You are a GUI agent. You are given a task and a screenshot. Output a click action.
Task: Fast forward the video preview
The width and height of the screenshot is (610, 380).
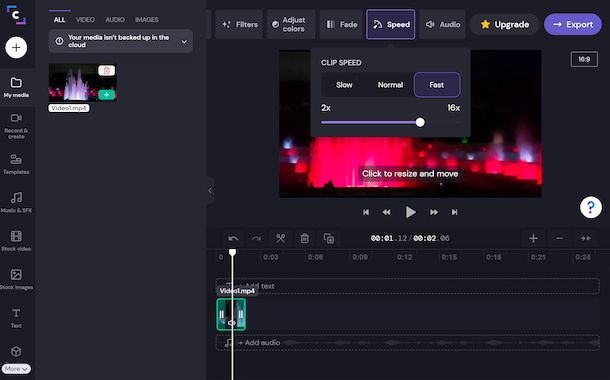click(x=434, y=212)
